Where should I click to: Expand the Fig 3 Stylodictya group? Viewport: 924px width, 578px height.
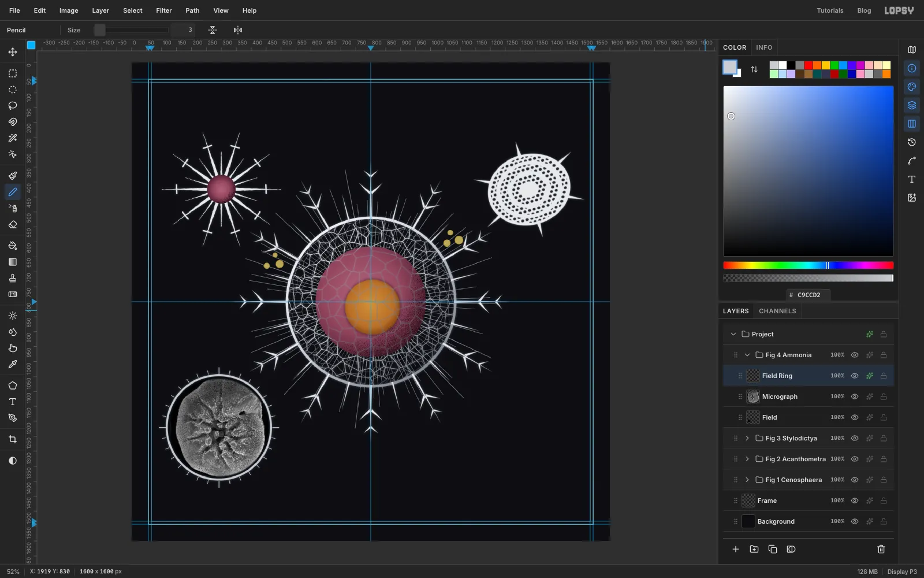pos(747,438)
